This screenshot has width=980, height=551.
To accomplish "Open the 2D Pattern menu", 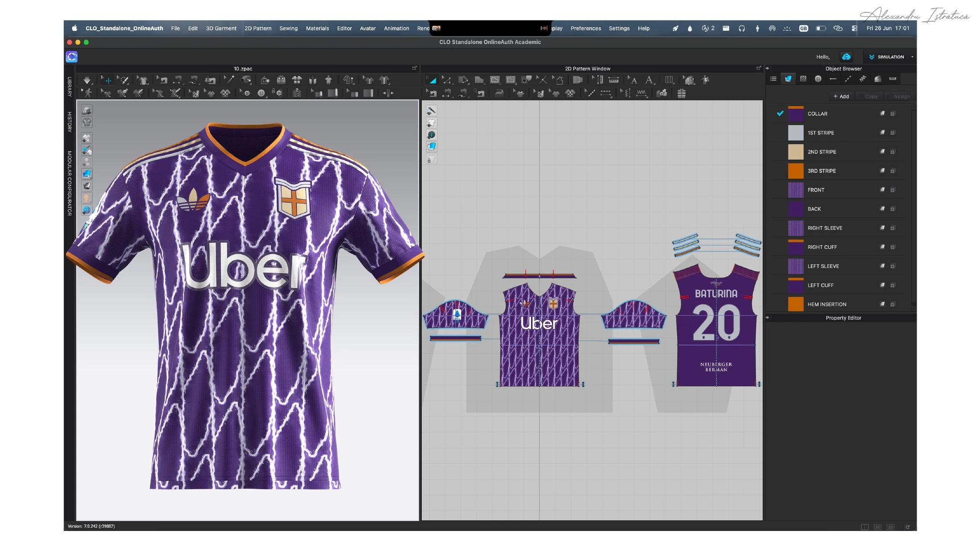I will pyautogui.click(x=258, y=28).
